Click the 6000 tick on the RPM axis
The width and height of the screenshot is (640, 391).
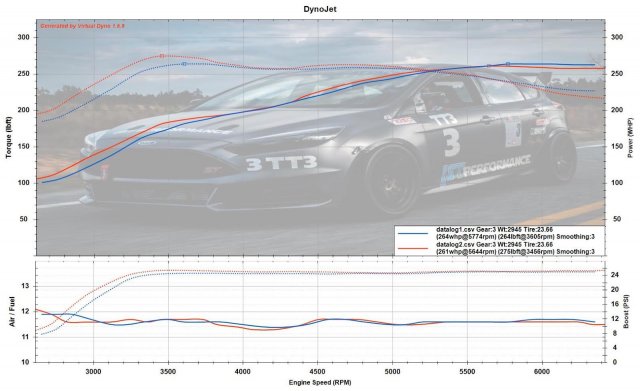coord(542,371)
